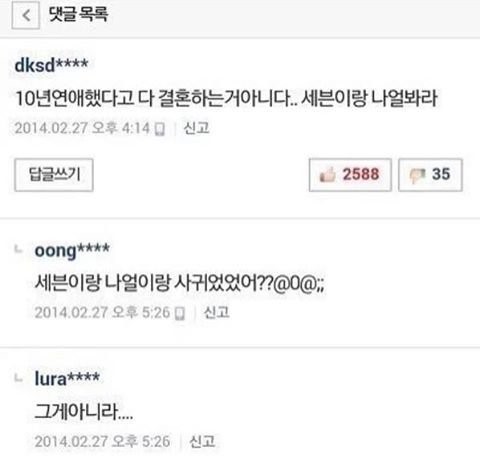This screenshot has width=480, height=463.
Task: Select the 그게아니라.... reply text
Action: (84, 412)
